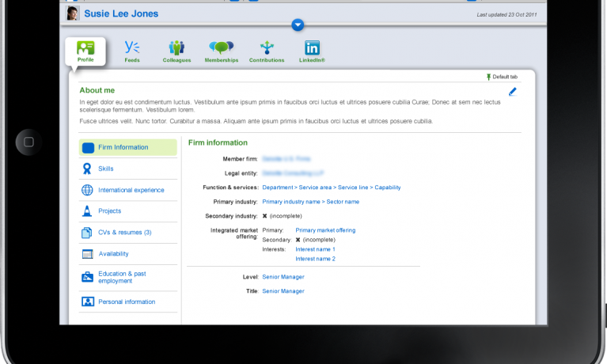Image resolution: width=607 pixels, height=364 pixels.
Task: Open the Profile tab
Action: coord(85,51)
